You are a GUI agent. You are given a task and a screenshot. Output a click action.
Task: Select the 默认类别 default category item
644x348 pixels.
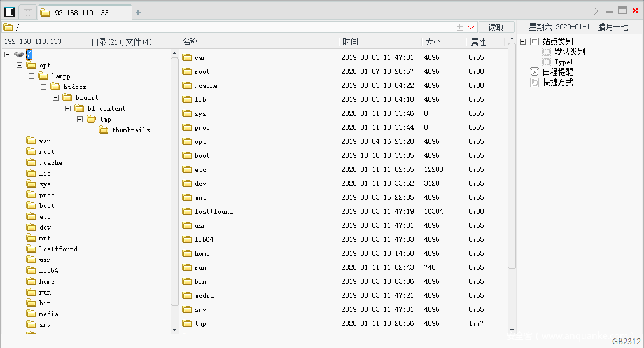click(570, 52)
